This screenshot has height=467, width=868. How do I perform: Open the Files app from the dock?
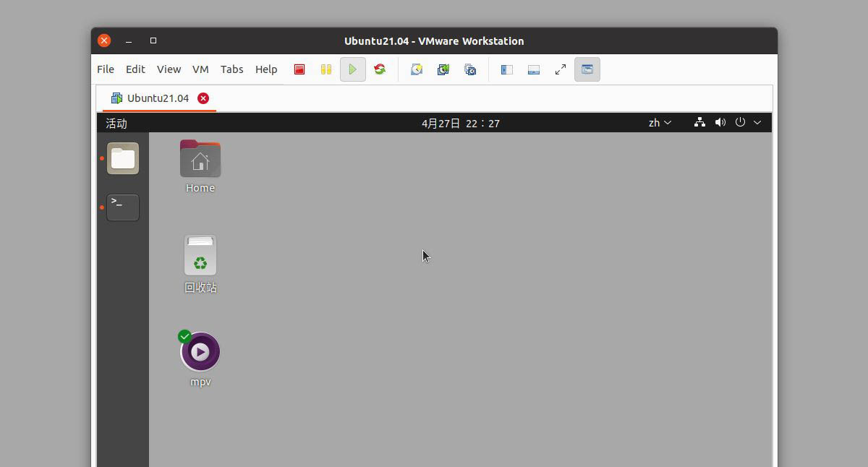123,158
